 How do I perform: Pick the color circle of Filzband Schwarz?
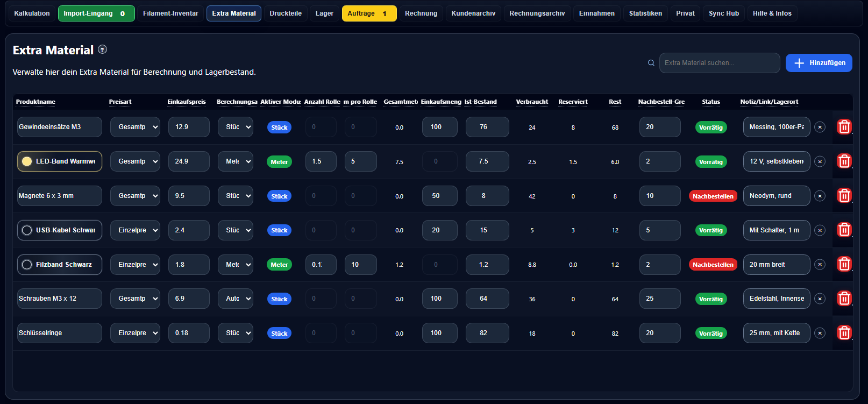coord(27,265)
